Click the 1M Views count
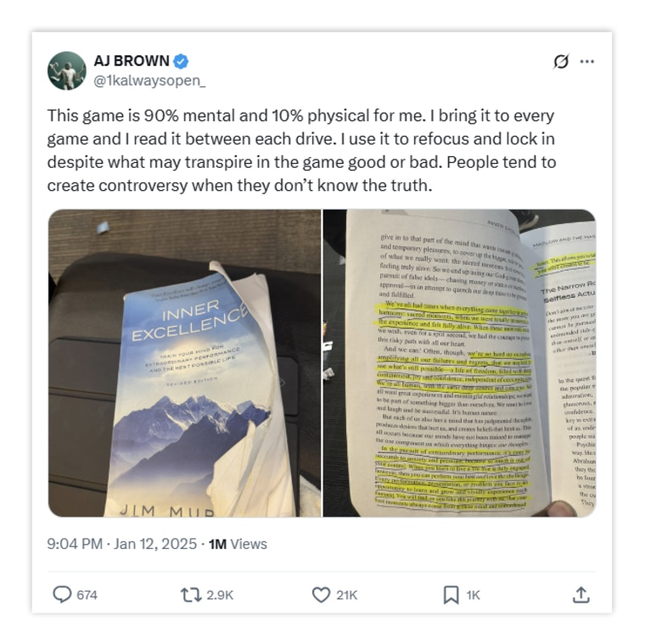This screenshot has height=644, width=645. pos(238,544)
